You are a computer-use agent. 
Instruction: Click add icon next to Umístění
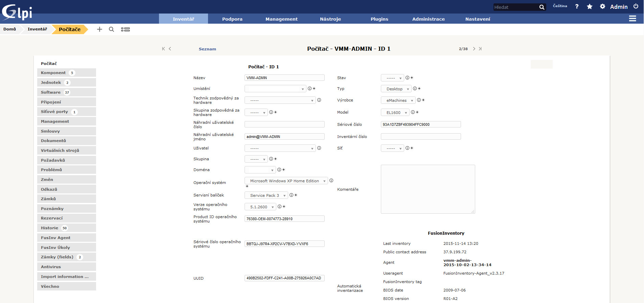(x=314, y=89)
